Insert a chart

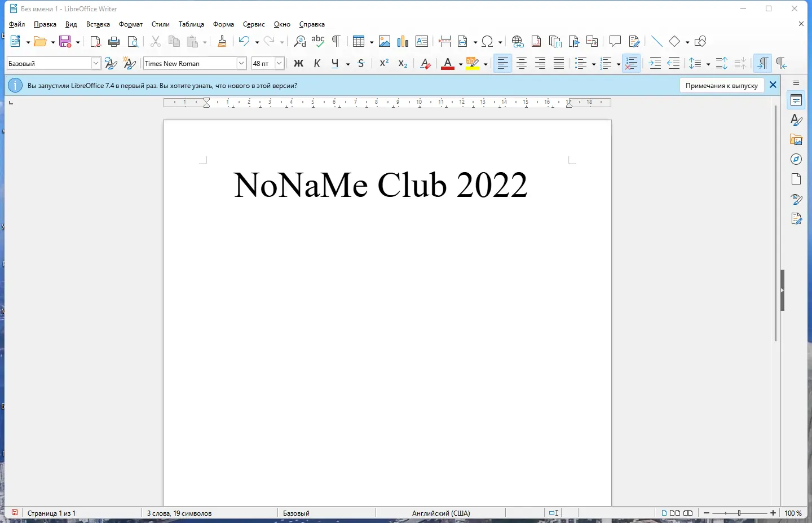pos(403,41)
